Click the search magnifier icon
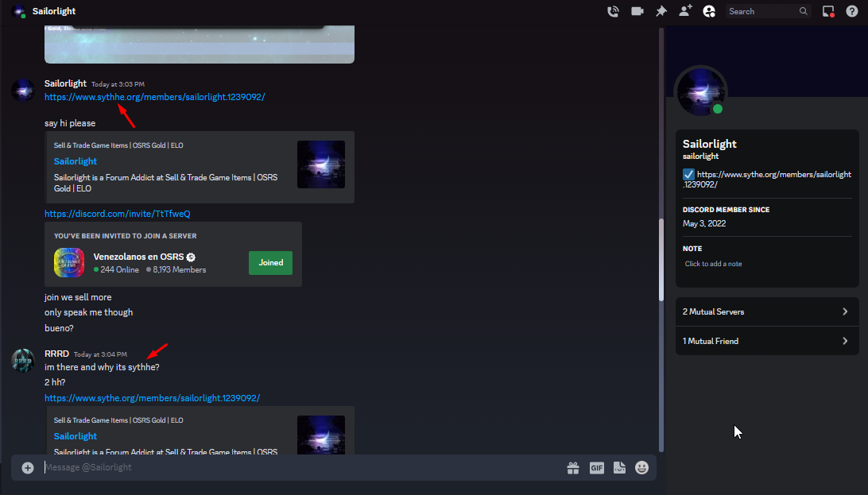The width and height of the screenshot is (868, 495). tap(804, 11)
